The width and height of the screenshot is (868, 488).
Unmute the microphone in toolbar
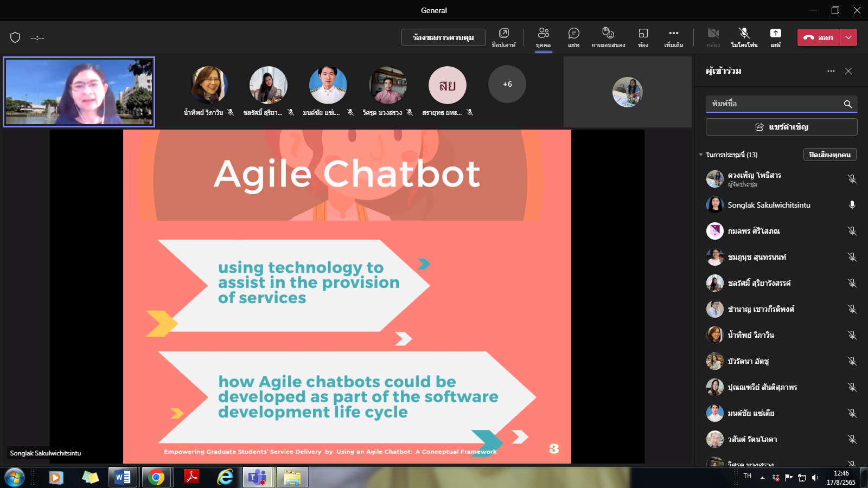(x=744, y=37)
